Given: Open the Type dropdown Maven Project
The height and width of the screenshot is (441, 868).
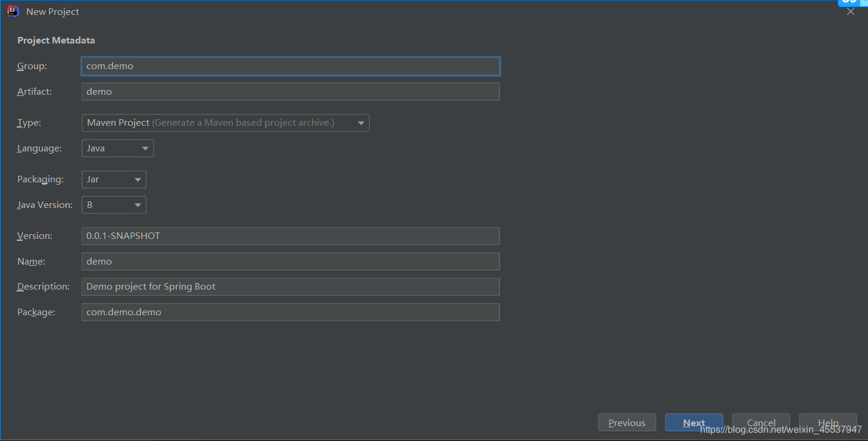Looking at the screenshot, I should [x=226, y=123].
